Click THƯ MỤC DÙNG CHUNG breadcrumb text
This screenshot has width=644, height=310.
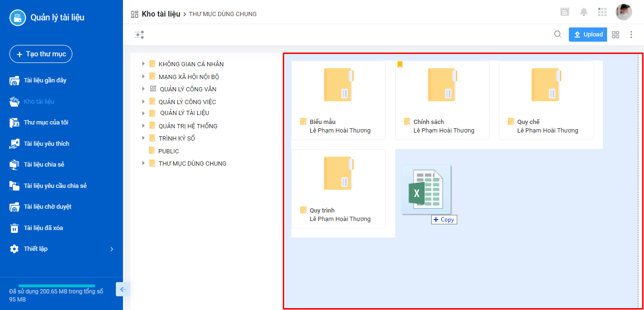(x=223, y=14)
